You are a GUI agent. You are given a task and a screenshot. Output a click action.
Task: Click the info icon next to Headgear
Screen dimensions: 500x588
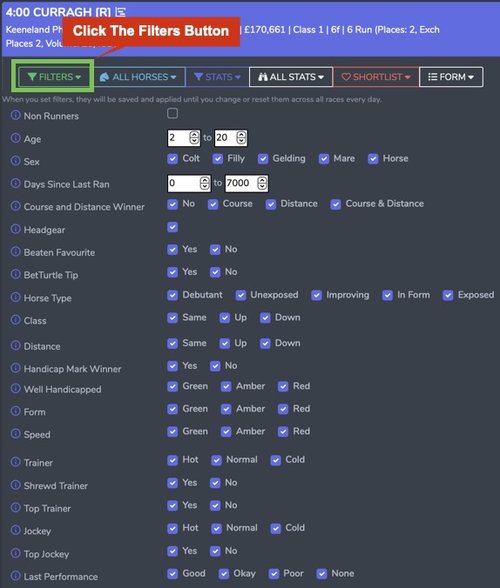click(x=15, y=229)
